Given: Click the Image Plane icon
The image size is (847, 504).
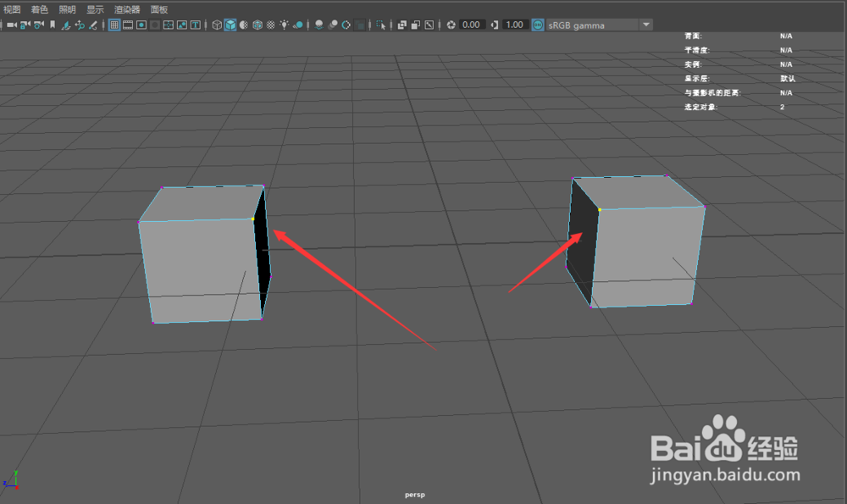Looking at the screenshot, I should point(66,25).
